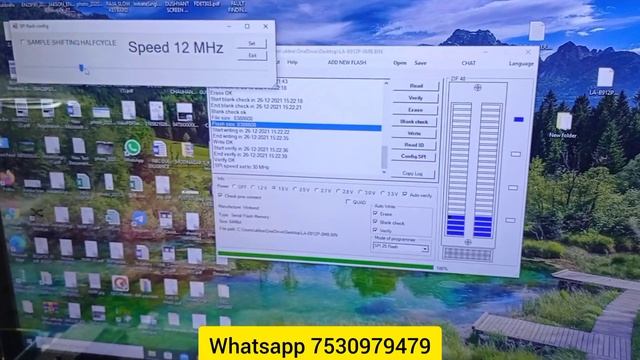Click the Read button
The image size is (640, 360).
pos(416,86)
